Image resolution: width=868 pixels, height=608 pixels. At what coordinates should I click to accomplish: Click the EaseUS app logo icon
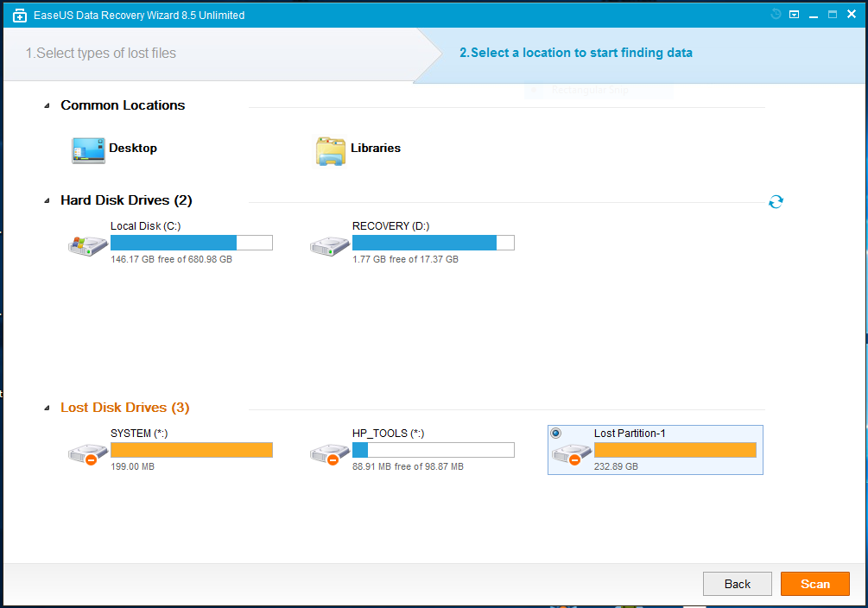[19, 16]
